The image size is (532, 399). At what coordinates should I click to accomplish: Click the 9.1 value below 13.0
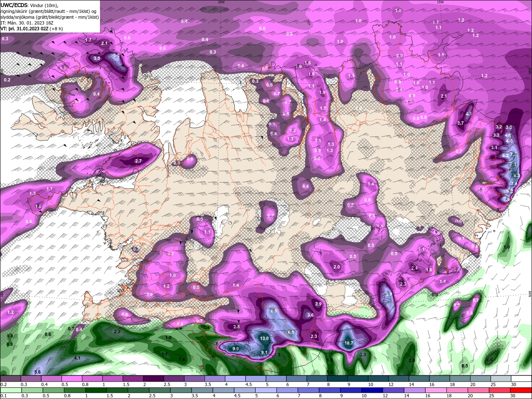264,352
